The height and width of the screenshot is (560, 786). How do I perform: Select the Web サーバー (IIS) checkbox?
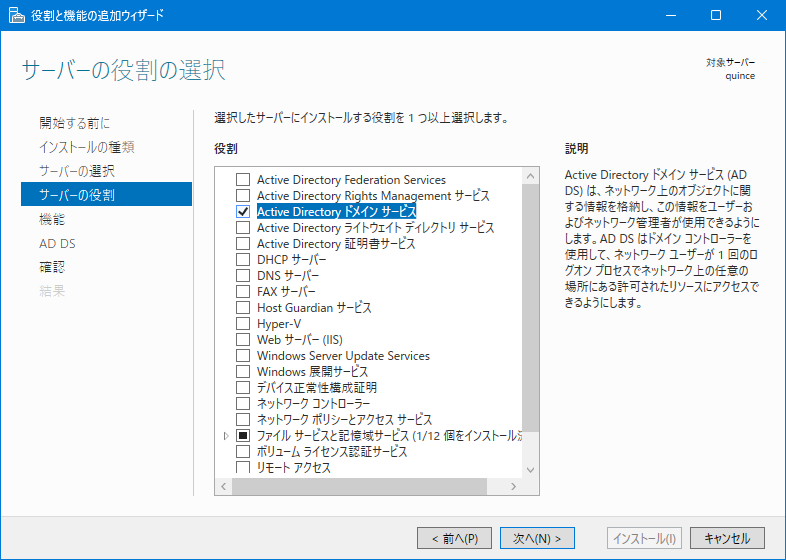coord(243,340)
